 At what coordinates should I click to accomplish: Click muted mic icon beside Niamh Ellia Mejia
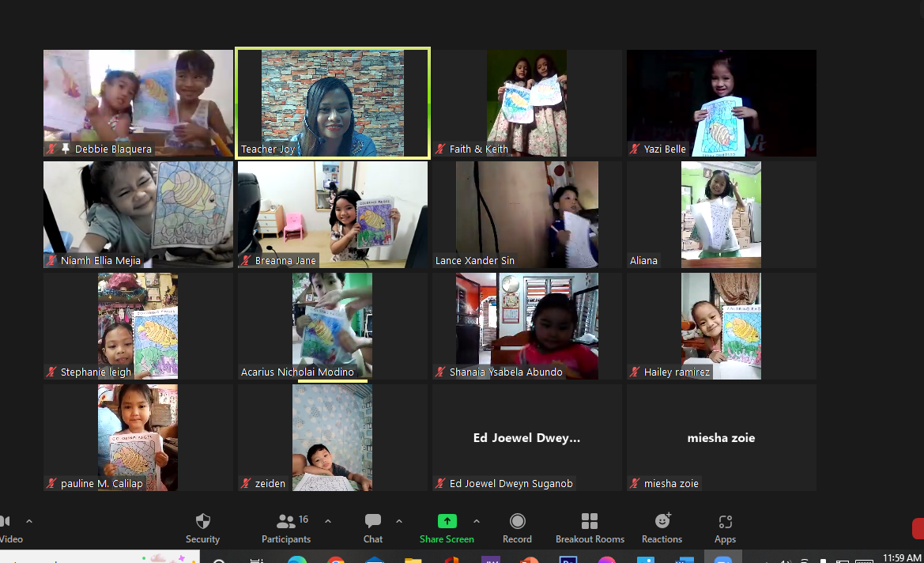(x=51, y=260)
